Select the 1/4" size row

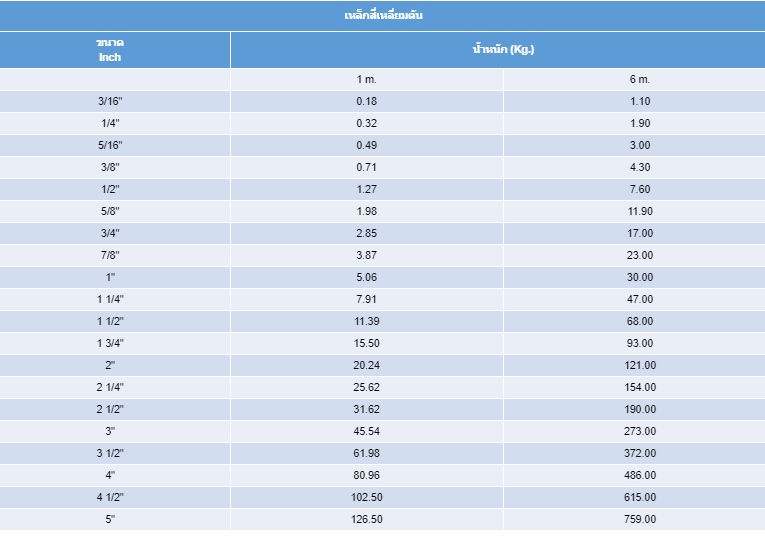click(110, 123)
